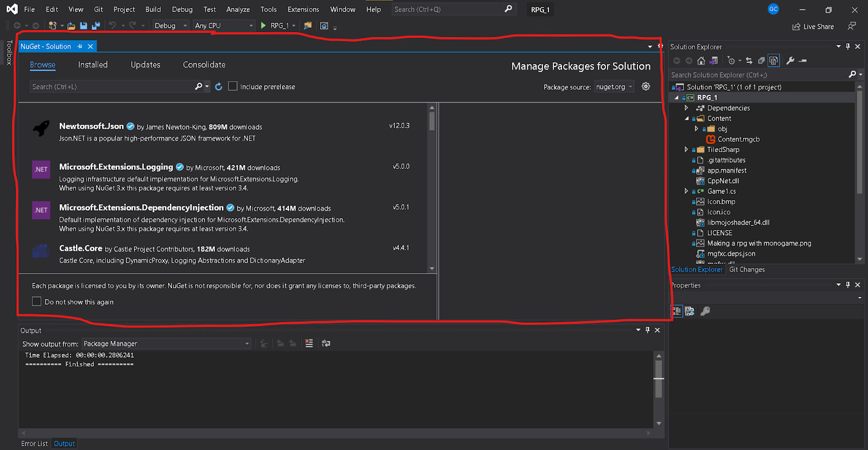Open the nuget.org package source dropdown
868x450 pixels.
(614, 87)
